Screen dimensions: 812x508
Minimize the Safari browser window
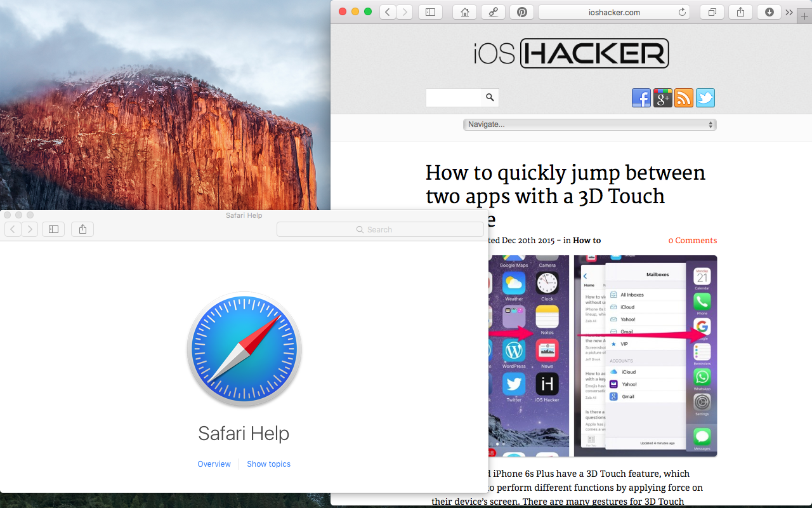click(x=355, y=11)
